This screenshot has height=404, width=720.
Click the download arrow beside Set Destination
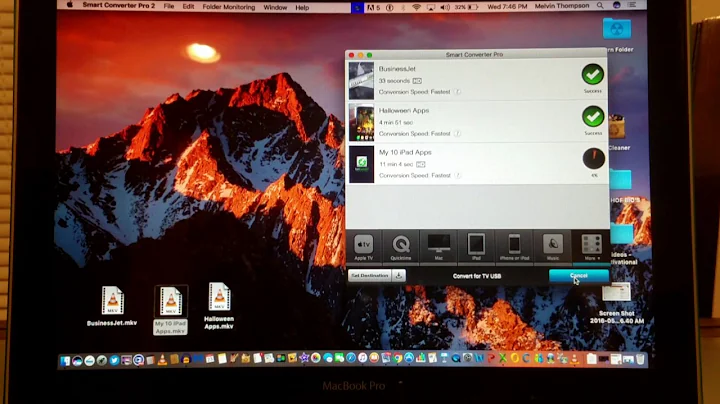click(x=399, y=275)
